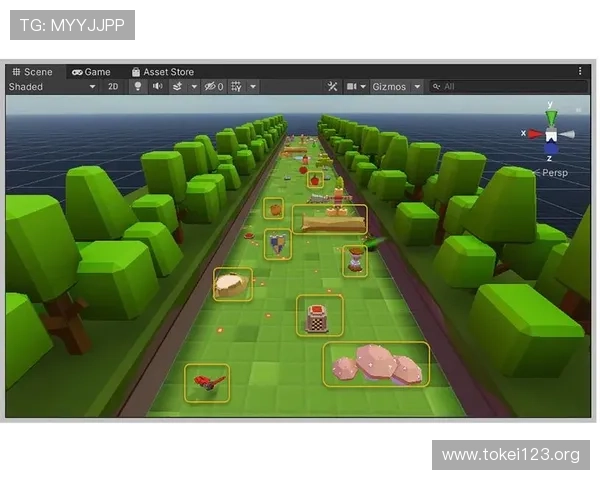Toggle Persp projection label under the gizmo
The height and width of the screenshot is (480, 600).
click(x=553, y=172)
